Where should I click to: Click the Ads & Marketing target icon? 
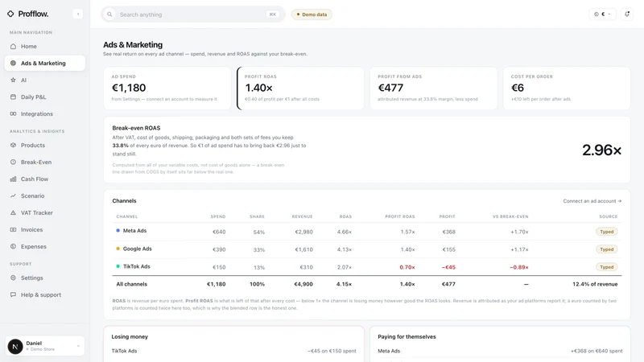[x=13, y=64]
